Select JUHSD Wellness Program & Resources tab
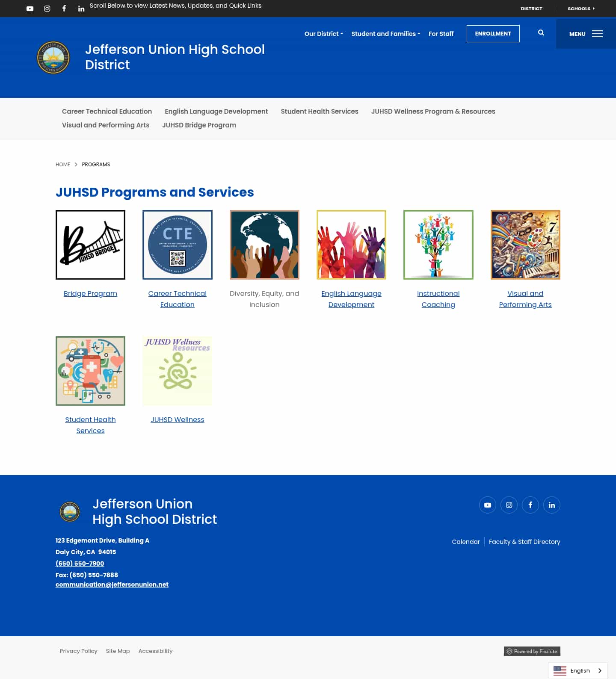Screen dimensions: 616x679 (433, 111)
